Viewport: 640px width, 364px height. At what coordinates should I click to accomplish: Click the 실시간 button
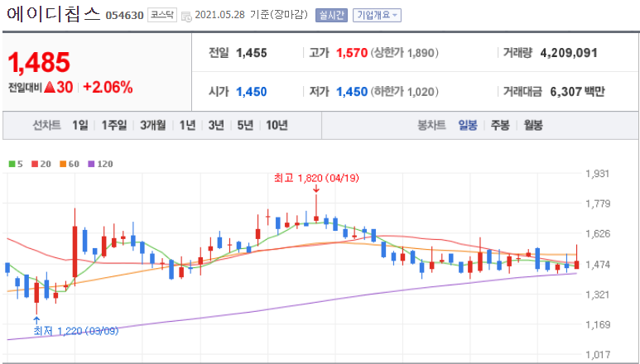tap(331, 16)
